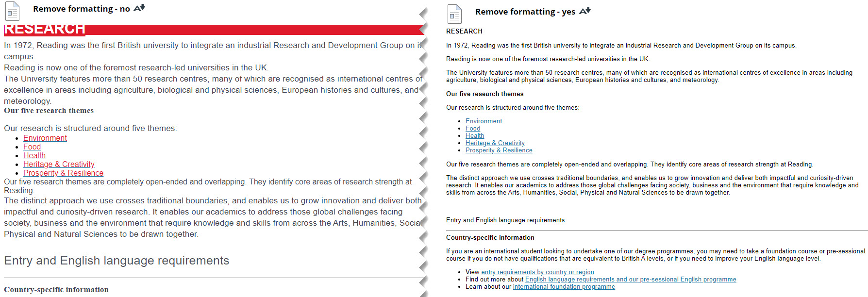Follow 'entry requirements by country or region' link
Viewport: 868px width, 297px height.
(x=537, y=272)
